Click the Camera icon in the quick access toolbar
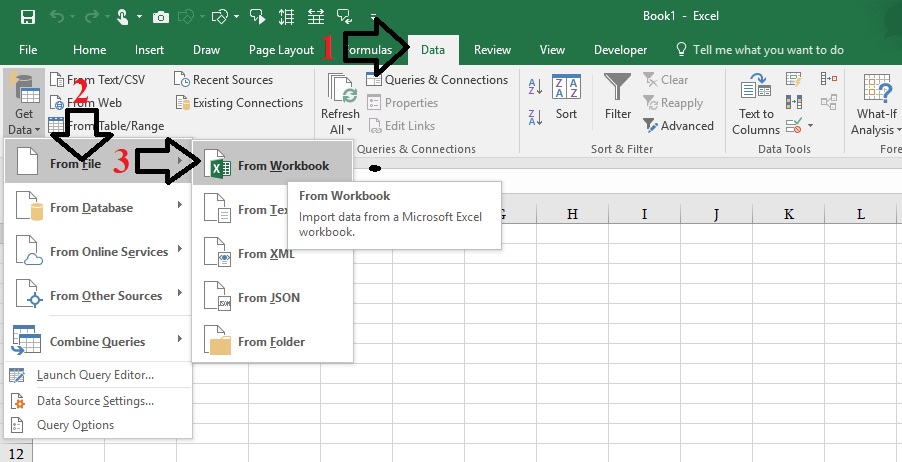Image resolution: width=902 pixels, height=462 pixels. pyautogui.click(x=160, y=17)
